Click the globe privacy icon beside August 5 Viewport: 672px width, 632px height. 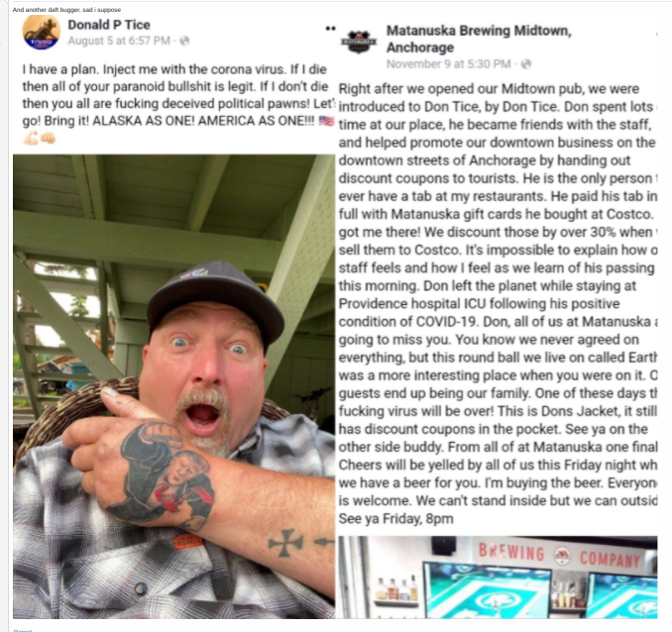(184, 41)
